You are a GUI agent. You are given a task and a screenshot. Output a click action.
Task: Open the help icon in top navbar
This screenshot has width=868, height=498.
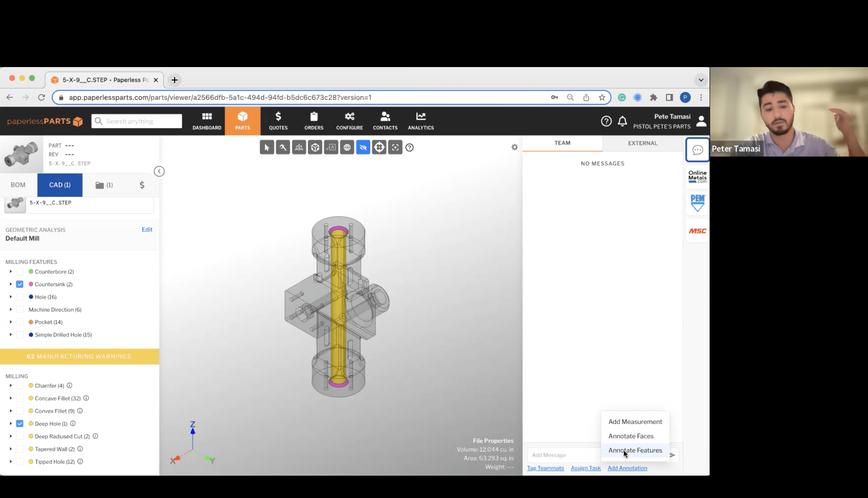point(606,121)
